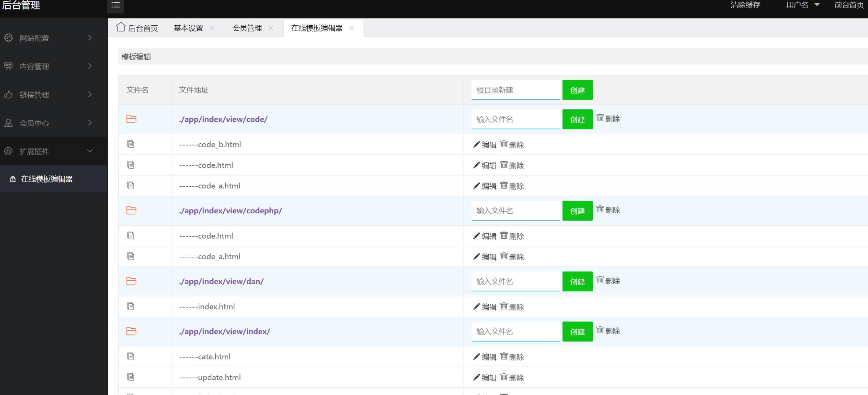
Task: Edit index.html in the dan folder
Action: pos(485,307)
